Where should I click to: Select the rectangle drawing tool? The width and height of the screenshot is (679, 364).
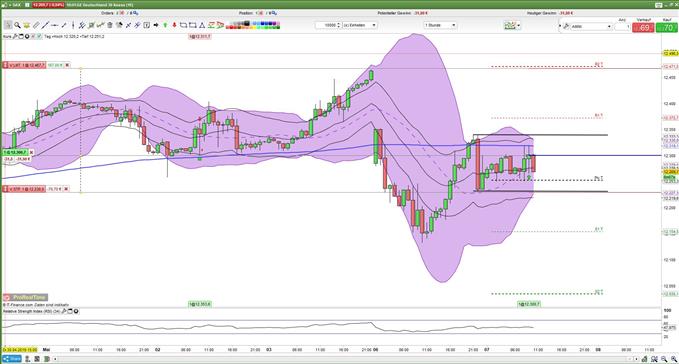(192, 25)
